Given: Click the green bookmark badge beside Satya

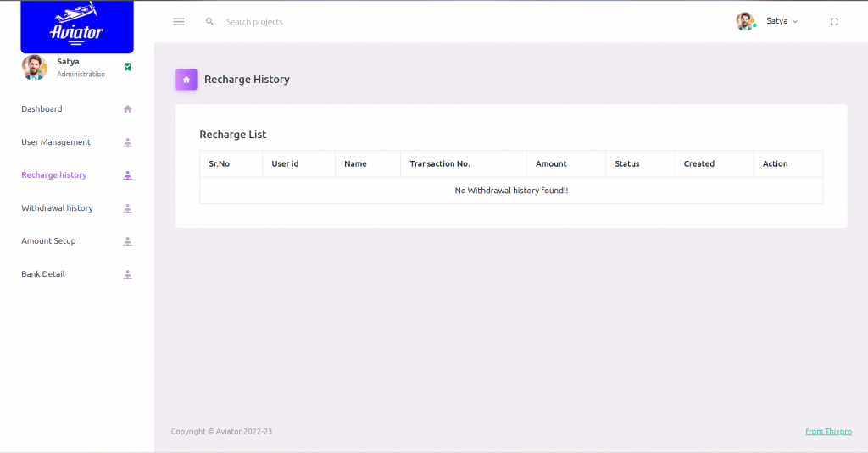Looking at the screenshot, I should (x=128, y=67).
